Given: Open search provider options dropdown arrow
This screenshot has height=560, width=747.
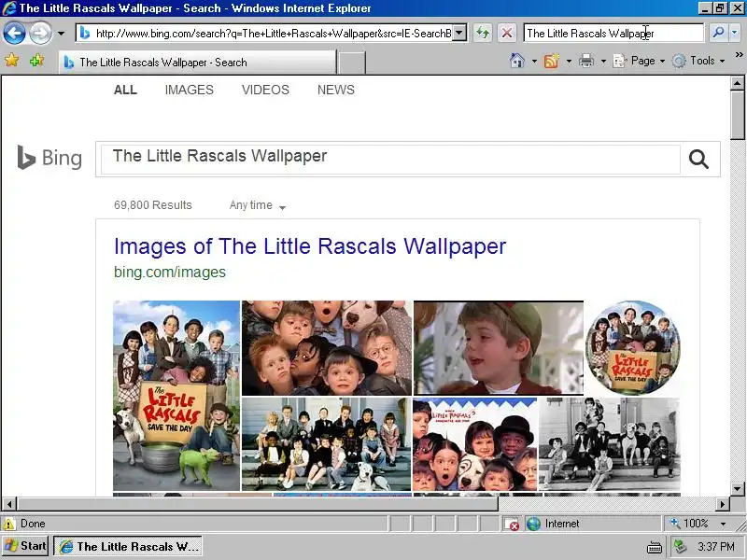Looking at the screenshot, I should pyautogui.click(x=734, y=33).
